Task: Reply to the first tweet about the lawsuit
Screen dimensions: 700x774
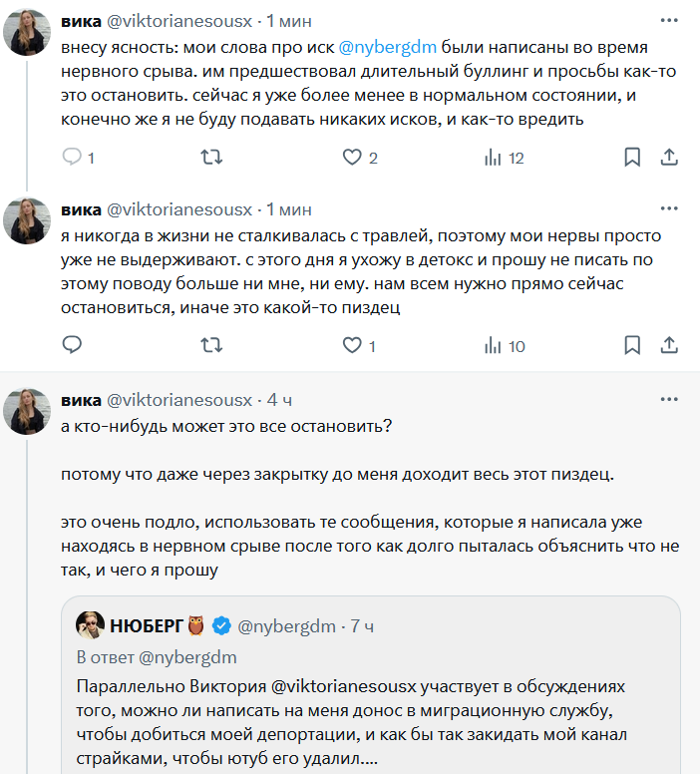Action: 72,158
